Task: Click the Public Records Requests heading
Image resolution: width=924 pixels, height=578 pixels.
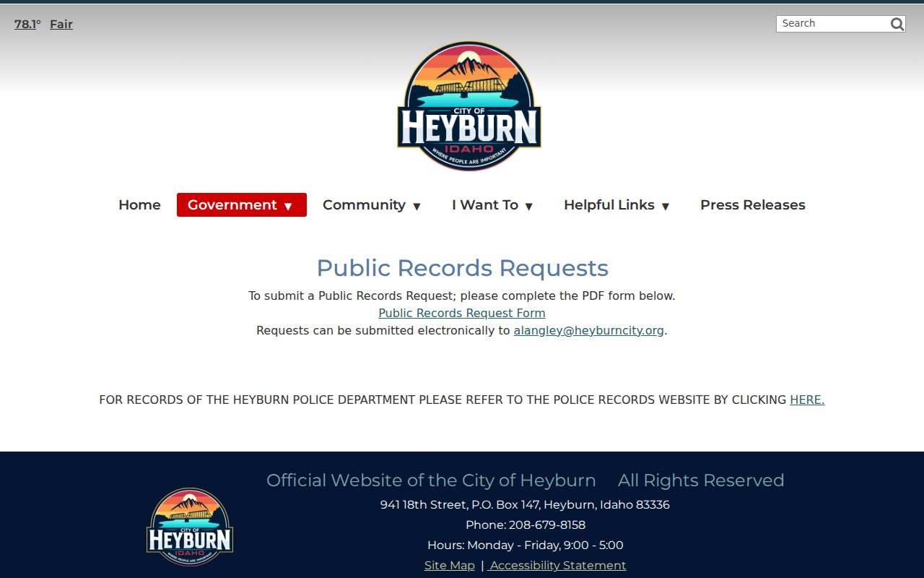Action: coord(463,268)
